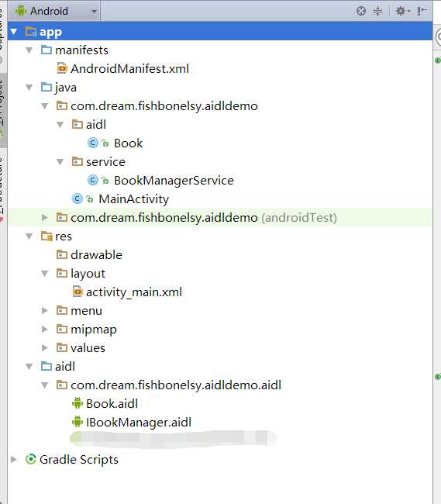Select the drawable folder

(96, 255)
